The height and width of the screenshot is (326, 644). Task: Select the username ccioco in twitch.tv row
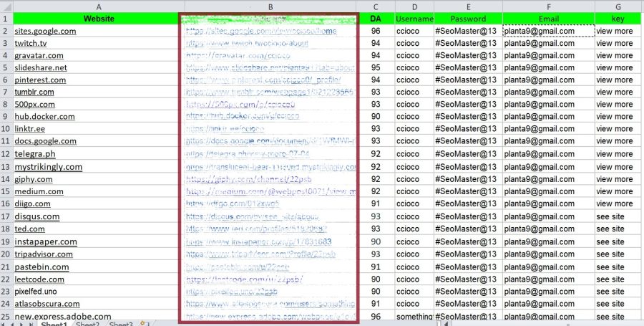coord(414,43)
